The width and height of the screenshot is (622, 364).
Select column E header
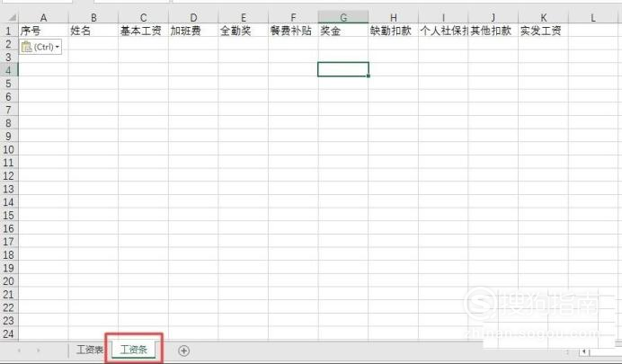click(x=244, y=17)
